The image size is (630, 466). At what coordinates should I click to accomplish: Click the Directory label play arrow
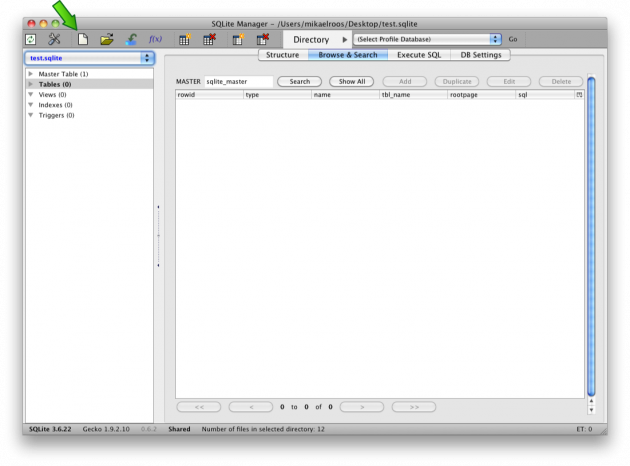click(345, 39)
